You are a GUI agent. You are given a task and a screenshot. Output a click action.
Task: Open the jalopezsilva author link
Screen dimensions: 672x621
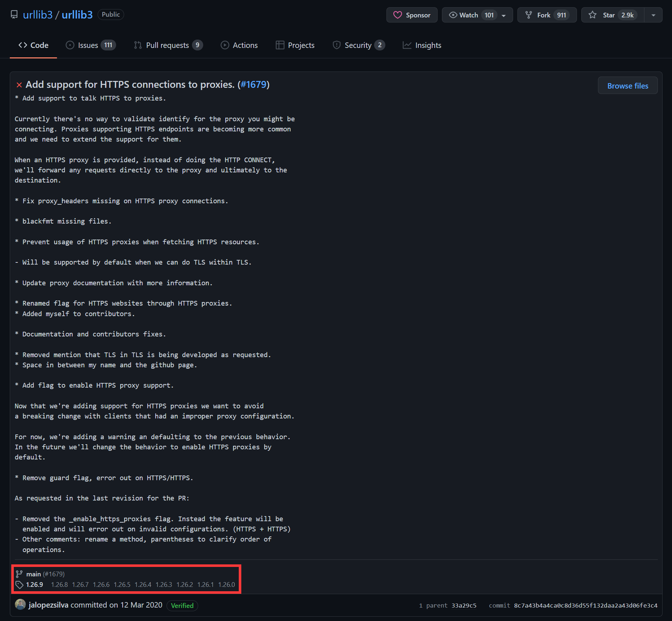48,605
